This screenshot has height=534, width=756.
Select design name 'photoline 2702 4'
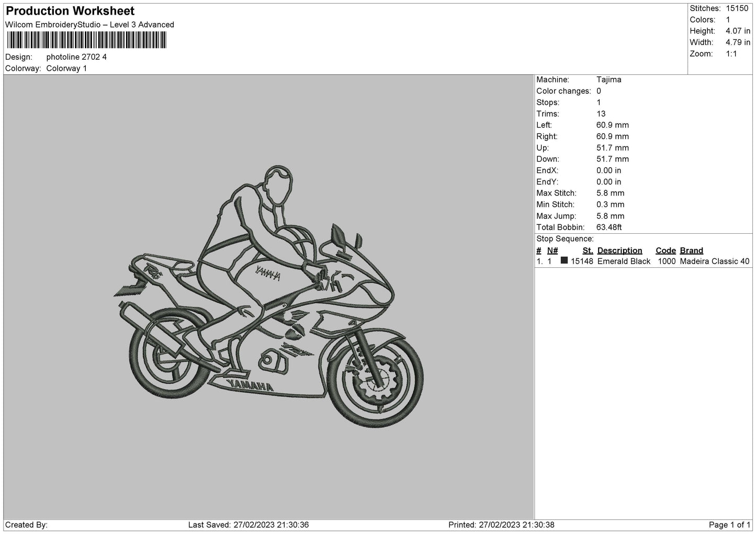click(76, 57)
